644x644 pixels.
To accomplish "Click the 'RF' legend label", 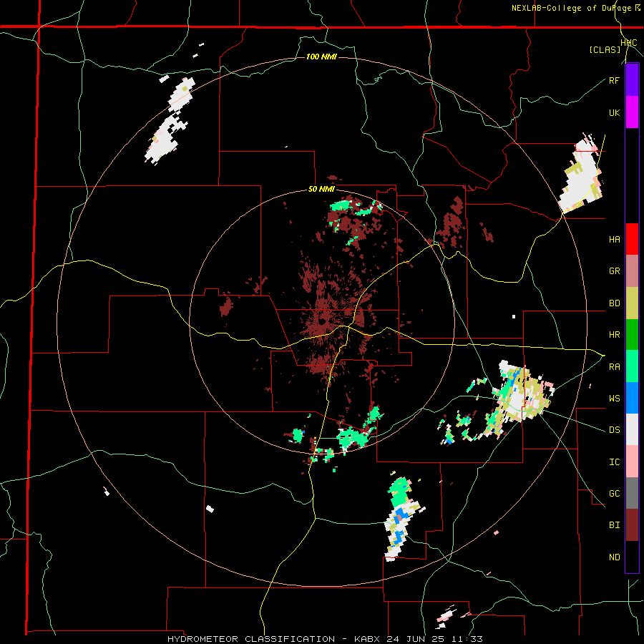I will 614,80.
